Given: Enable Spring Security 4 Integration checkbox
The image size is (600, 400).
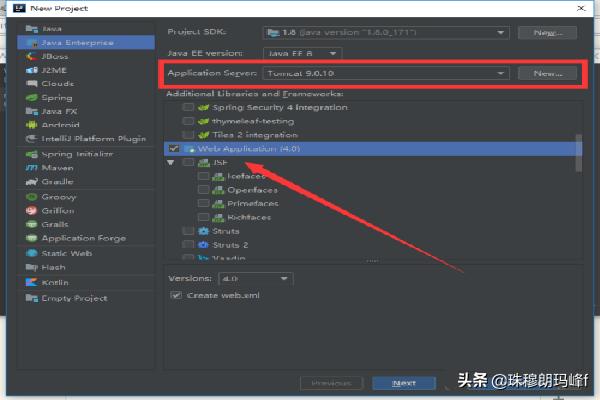Looking at the screenshot, I should (x=188, y=107).
